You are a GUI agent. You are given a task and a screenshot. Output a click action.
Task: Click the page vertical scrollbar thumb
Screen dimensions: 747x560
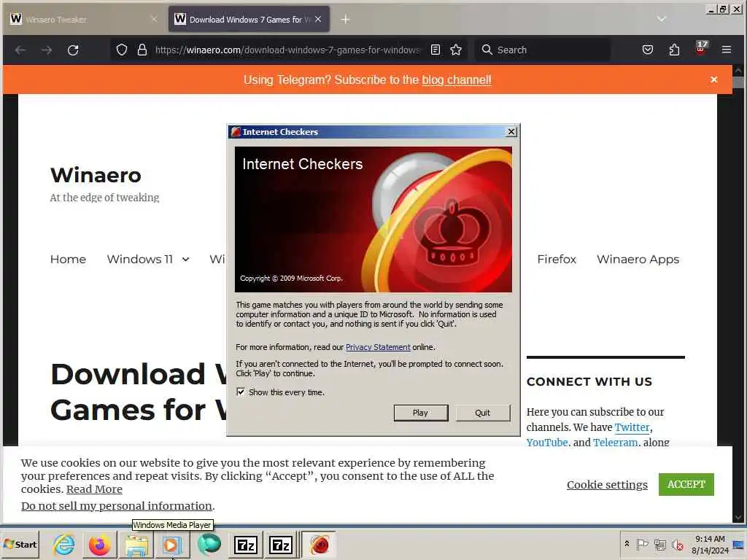coord(738,82)
